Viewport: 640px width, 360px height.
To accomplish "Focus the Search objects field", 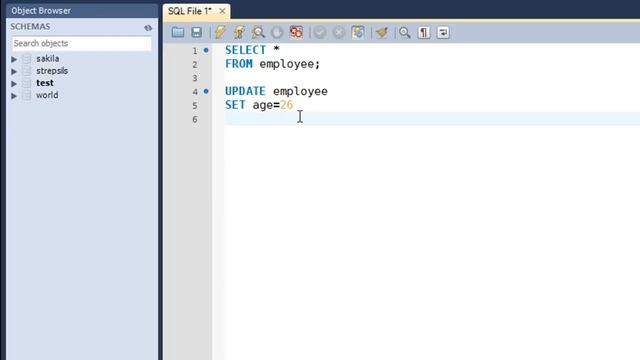I will point(82,43).
